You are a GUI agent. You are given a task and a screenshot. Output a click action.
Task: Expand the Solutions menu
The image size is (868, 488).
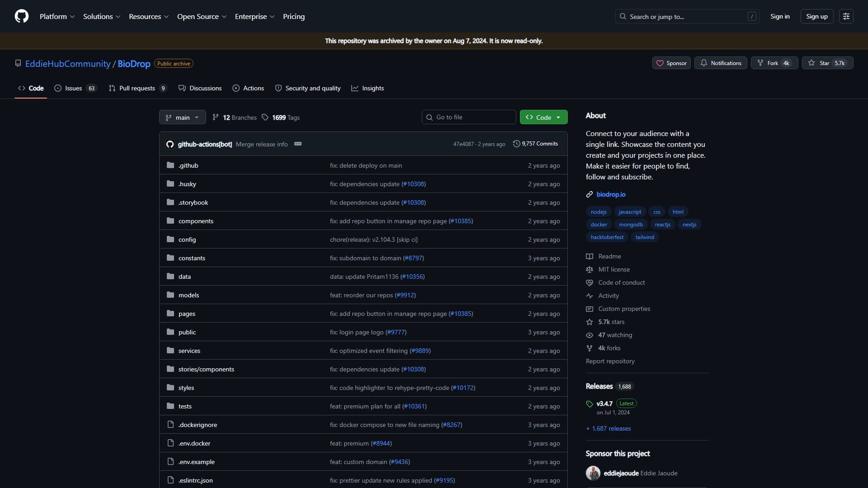[x=102, y=16]
